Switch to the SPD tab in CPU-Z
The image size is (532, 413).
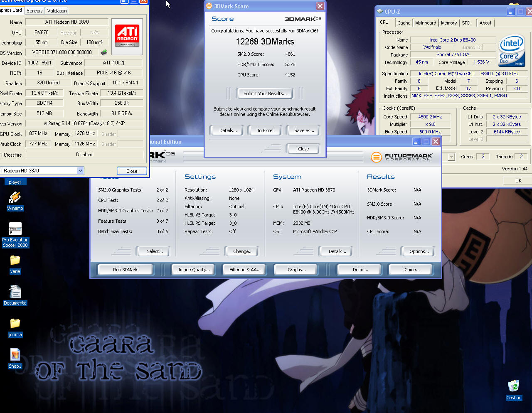tap(466, 23)
